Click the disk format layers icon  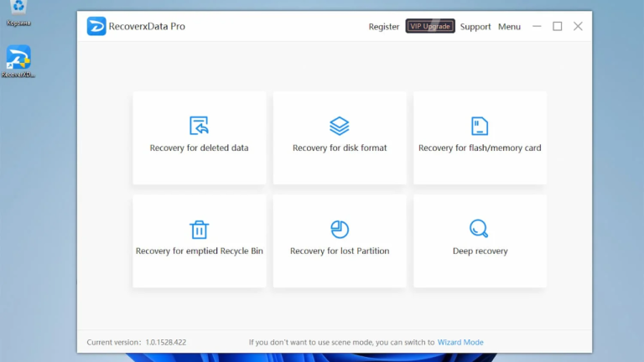340,126
